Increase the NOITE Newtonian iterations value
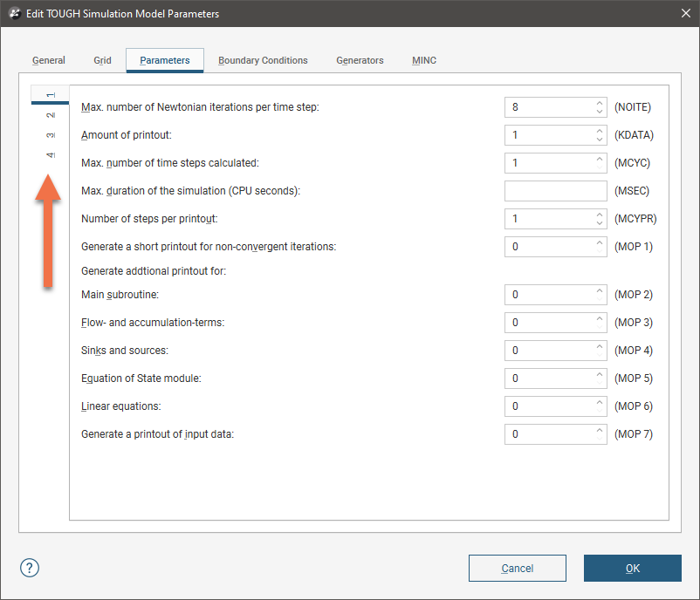 click(600, 103)
